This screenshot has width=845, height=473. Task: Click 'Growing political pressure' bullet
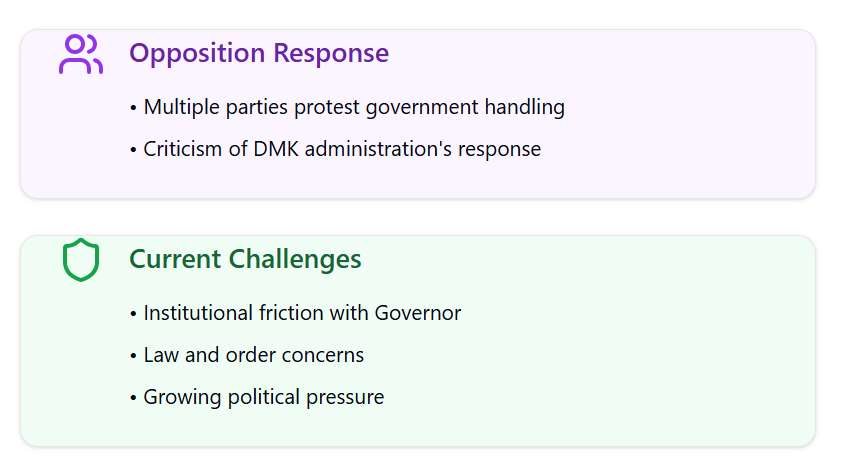[258, 397]
